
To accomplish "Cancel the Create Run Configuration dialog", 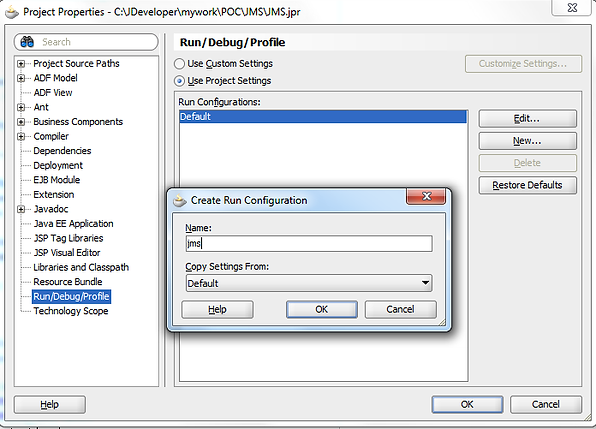I will coord(400,309).
